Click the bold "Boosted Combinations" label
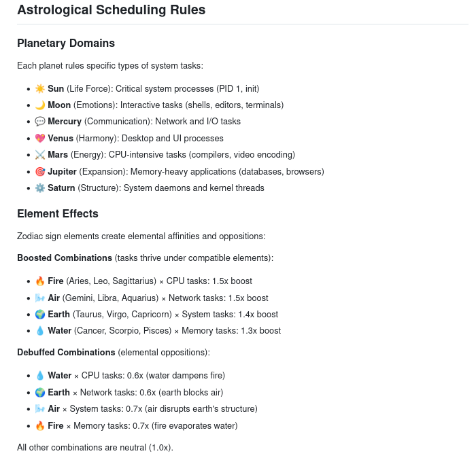 click(x=65, y=258)
